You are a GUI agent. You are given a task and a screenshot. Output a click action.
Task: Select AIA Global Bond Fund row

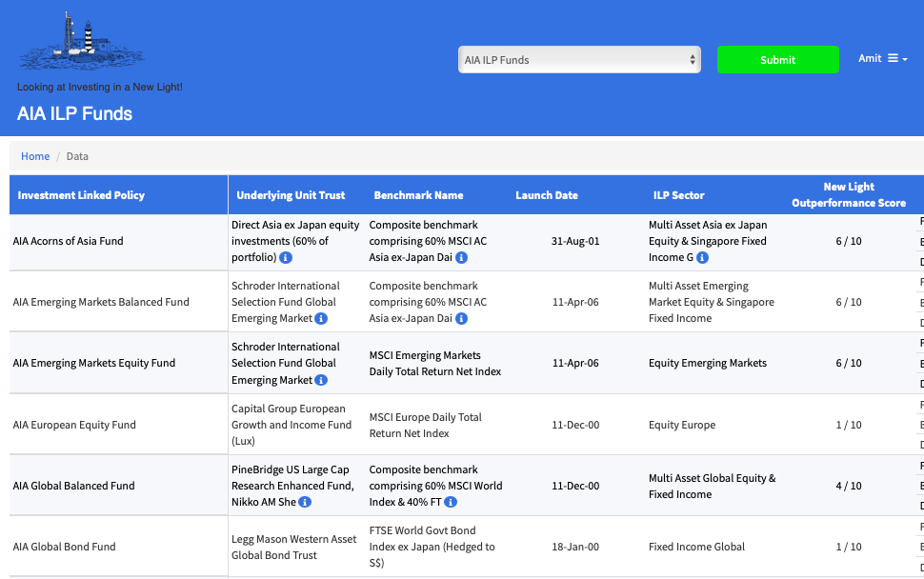point(65,547)
